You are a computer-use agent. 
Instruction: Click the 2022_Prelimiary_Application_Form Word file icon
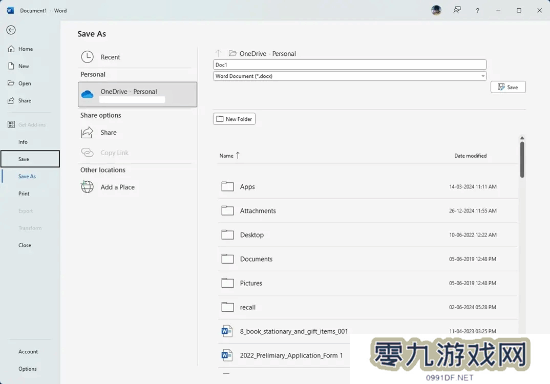227,355
